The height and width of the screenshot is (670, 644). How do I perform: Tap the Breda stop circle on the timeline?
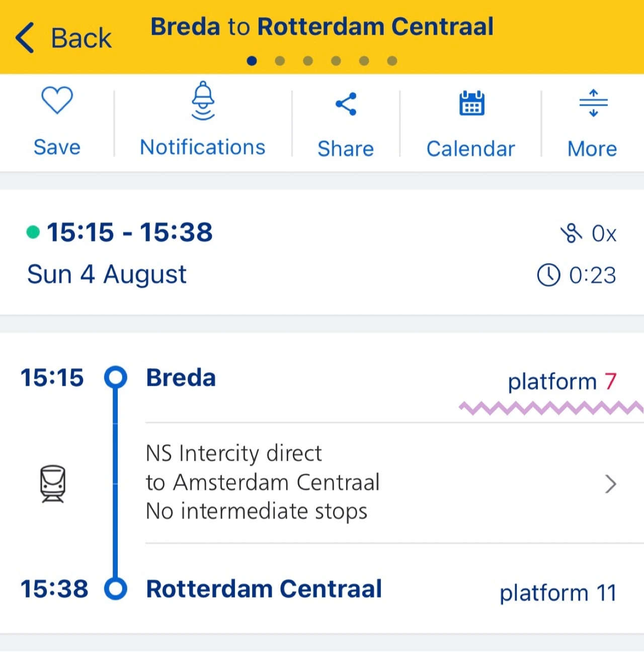tap(116, 377)
